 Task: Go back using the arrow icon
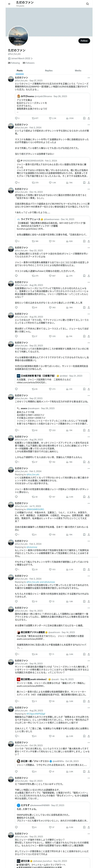[x=9, y=4]
